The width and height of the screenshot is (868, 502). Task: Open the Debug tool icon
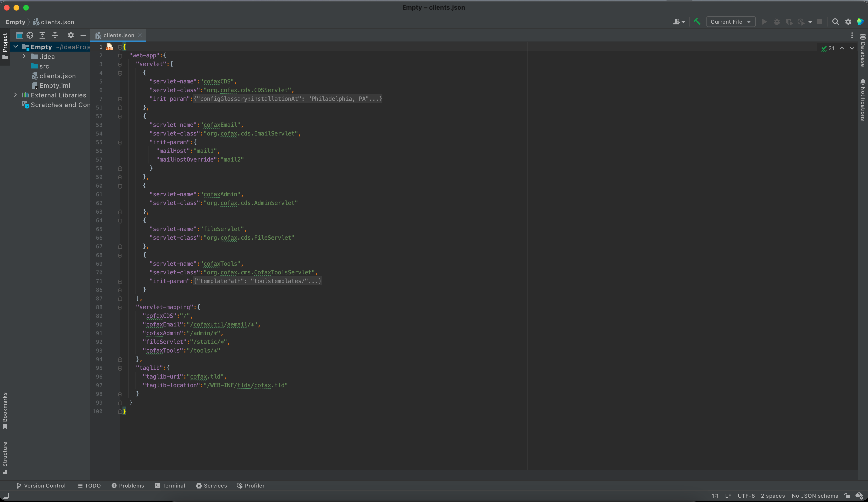click(777, 22)
